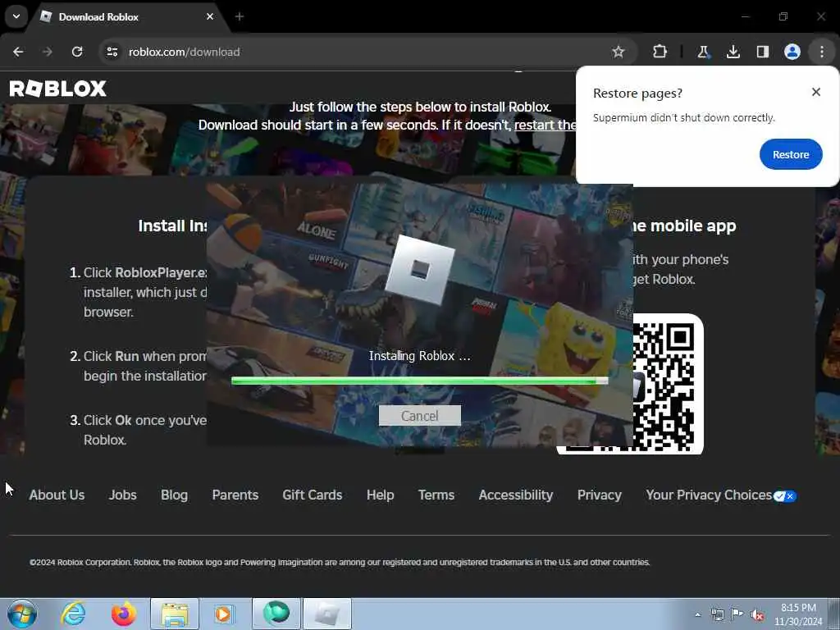Show hidden tray icons arrow
840x630 pixels.
tap(697, 614)
